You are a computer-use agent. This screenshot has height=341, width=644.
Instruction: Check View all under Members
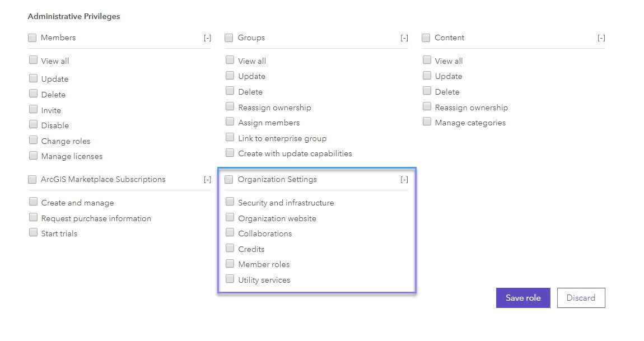34,60
